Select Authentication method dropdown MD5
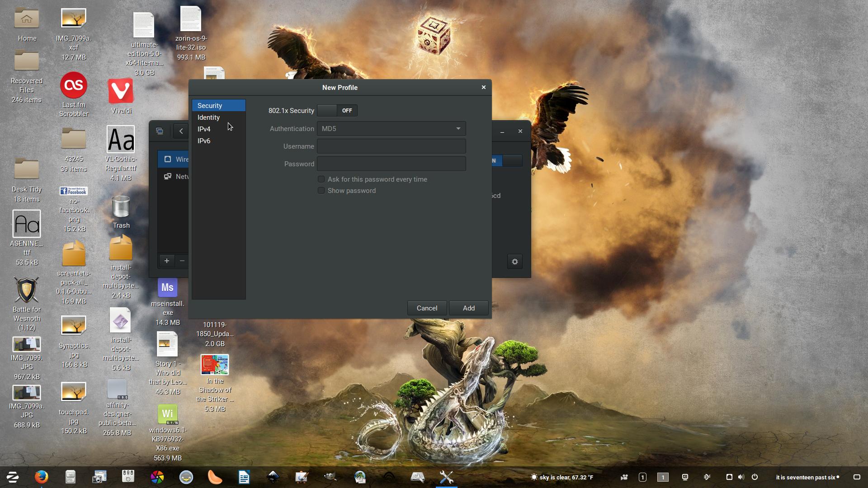The image size is (868, 488). pyautogui.click(x=391, y=128)
